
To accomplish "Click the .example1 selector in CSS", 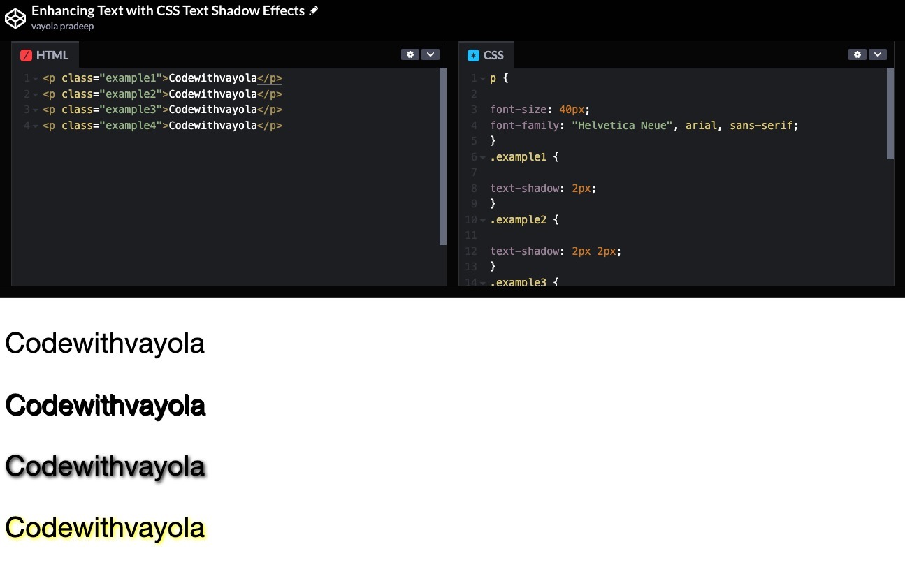I will click(x=518, y=157).
